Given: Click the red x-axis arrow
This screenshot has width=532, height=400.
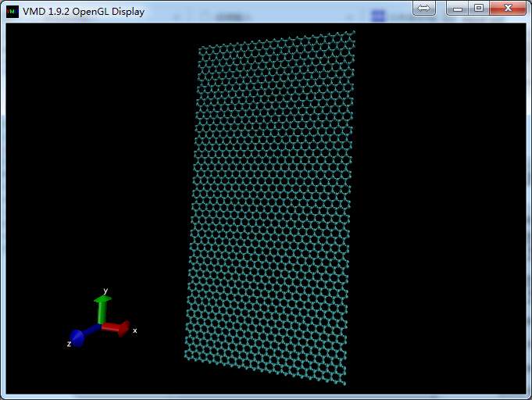Looking at the screenshot, I should (x=116, y=328).
